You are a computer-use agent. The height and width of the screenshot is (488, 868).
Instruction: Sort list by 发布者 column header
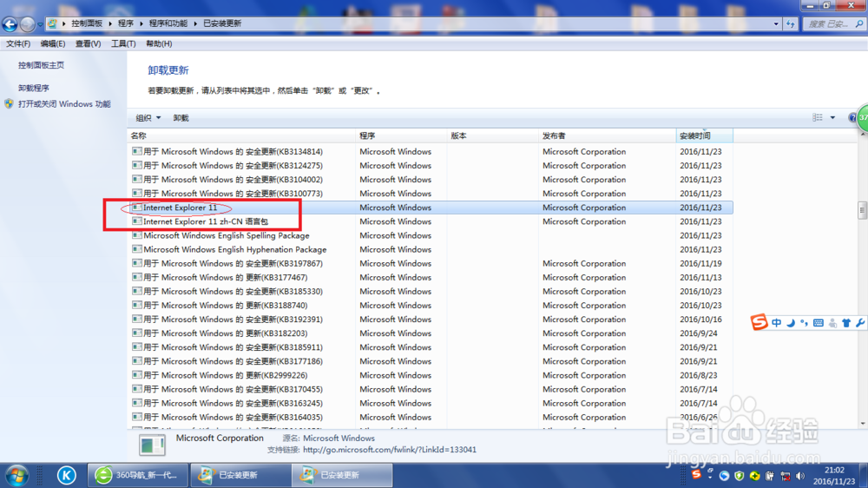[607, 135]
